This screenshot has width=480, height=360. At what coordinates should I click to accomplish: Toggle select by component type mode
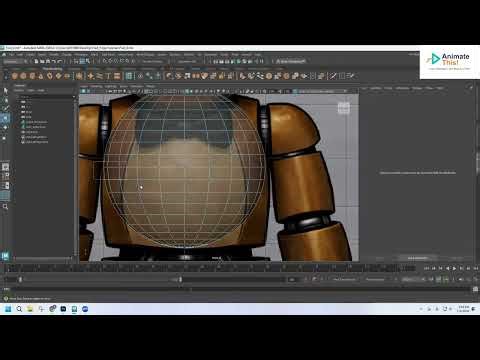[88, 61]
